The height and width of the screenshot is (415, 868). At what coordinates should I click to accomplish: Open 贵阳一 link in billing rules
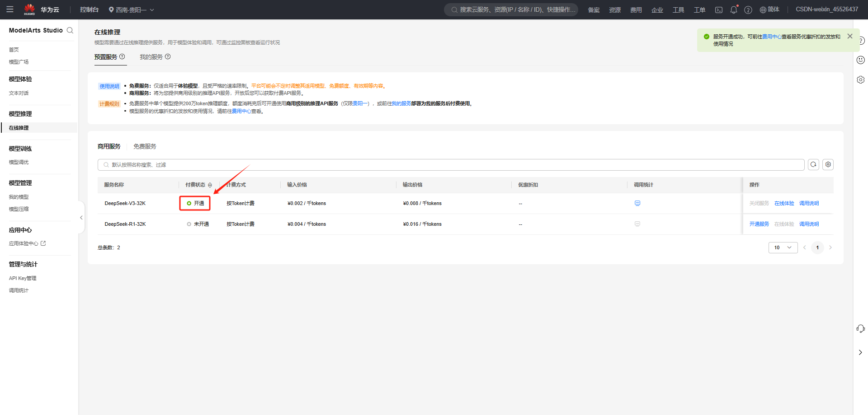360,103
